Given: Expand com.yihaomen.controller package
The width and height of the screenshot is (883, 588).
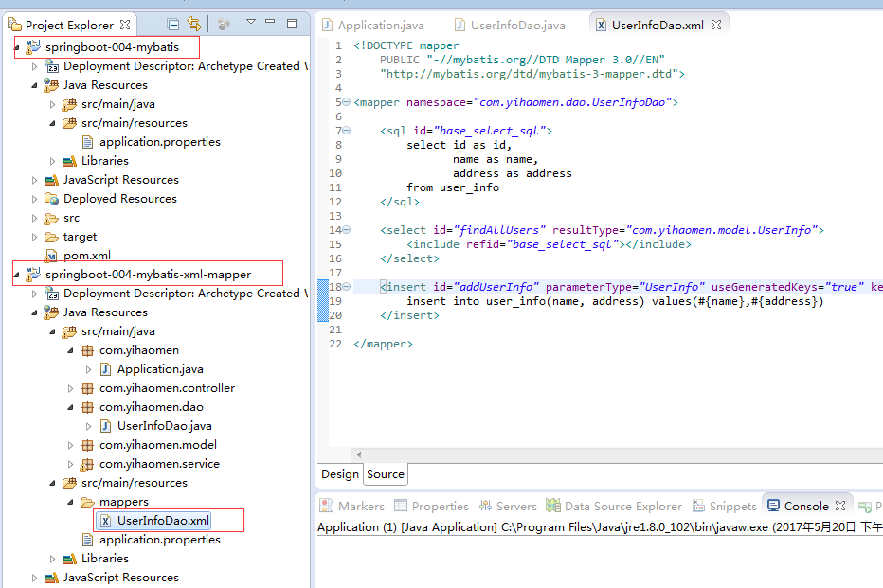Looking at the screenshot, I should (70, 388).
